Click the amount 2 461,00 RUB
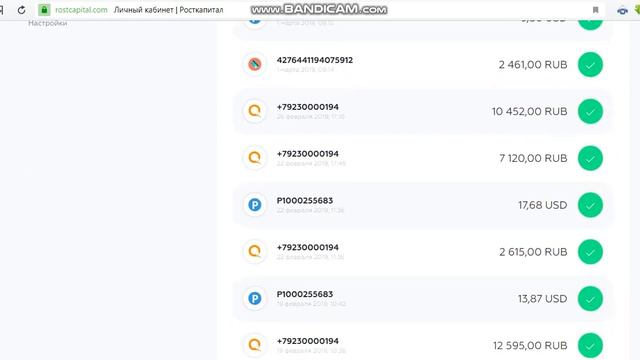The image size is (640, 360). tap(533, 64)
